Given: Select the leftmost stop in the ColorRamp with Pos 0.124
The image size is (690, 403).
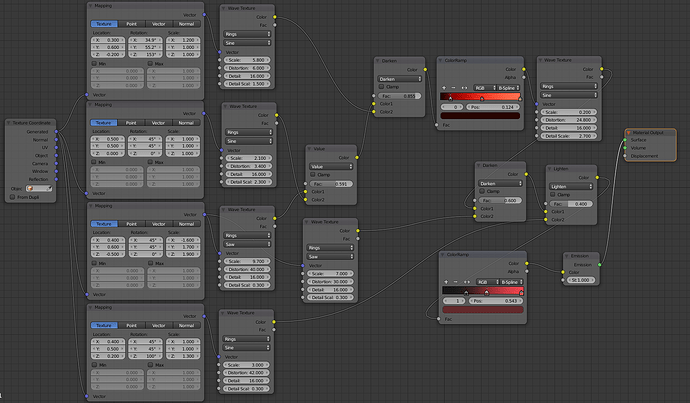Looking at the screenshot, I should coord(450,99).
